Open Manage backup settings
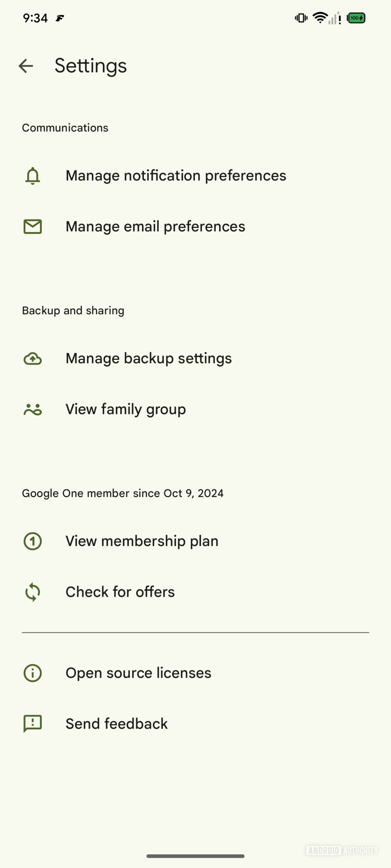Viewport: 391px width, 868px height. tap(149, 358)
